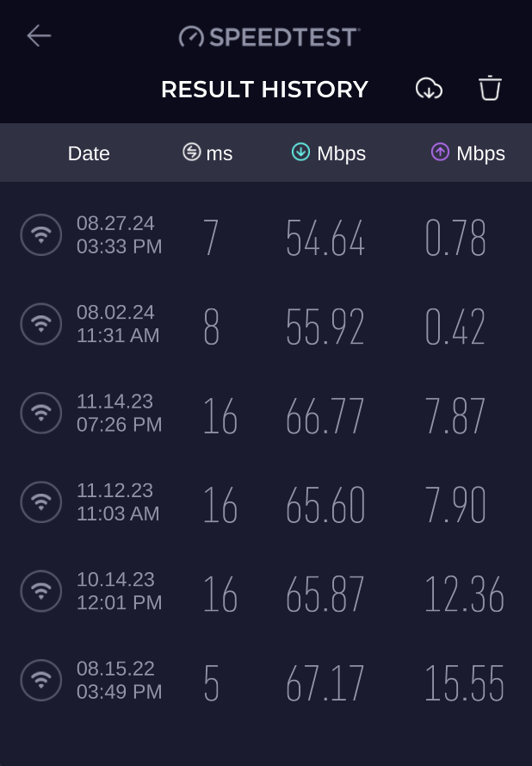Tap Wi-Fi icon for 08.15.22 result

40,680
